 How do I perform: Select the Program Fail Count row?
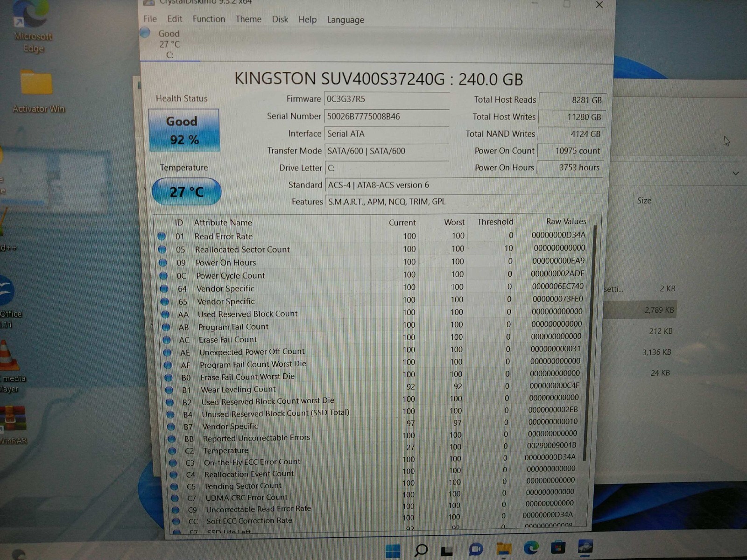(373, 326)
